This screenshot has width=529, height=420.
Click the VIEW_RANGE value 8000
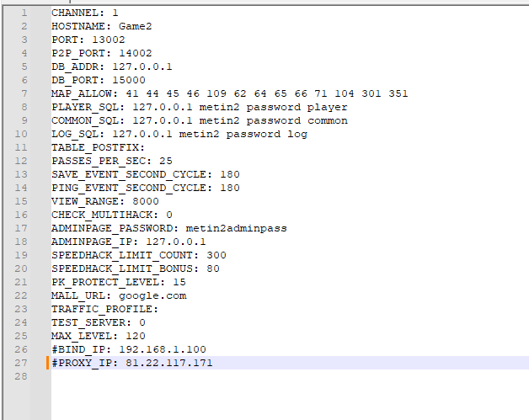pyautogui.click(x=146, y=201)
